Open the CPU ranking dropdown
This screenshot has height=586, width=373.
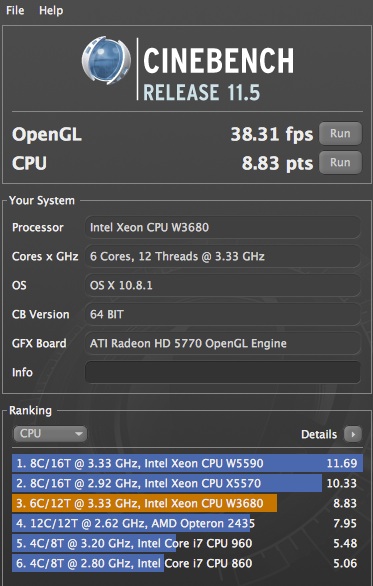point(50,434)
